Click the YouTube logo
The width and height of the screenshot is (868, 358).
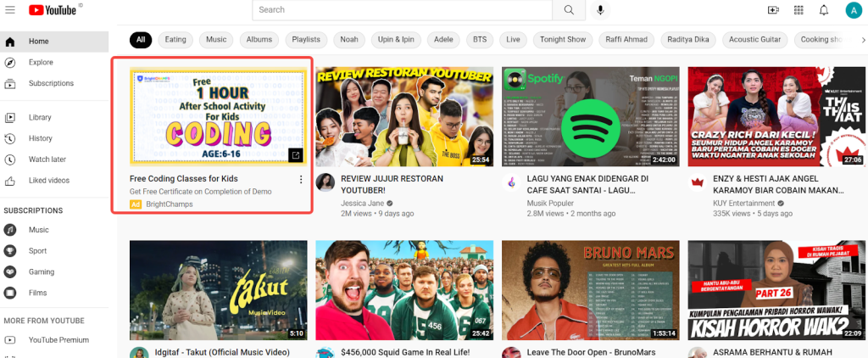(x=53, y=9)
